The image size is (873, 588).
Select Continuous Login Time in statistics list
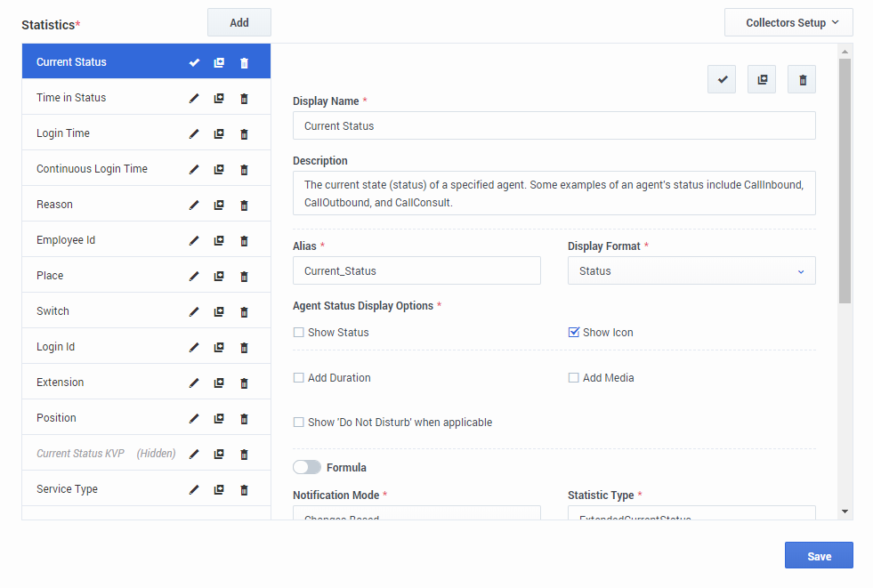coord(92,169)
